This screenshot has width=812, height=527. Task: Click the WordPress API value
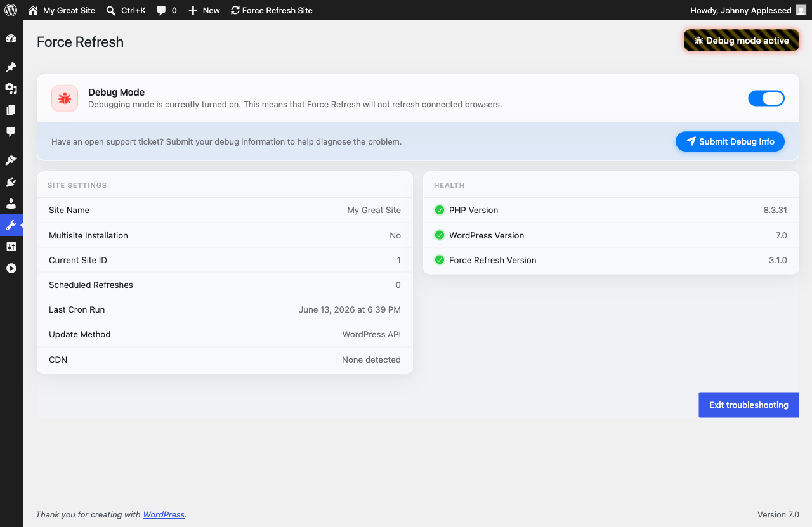[372, 334]
